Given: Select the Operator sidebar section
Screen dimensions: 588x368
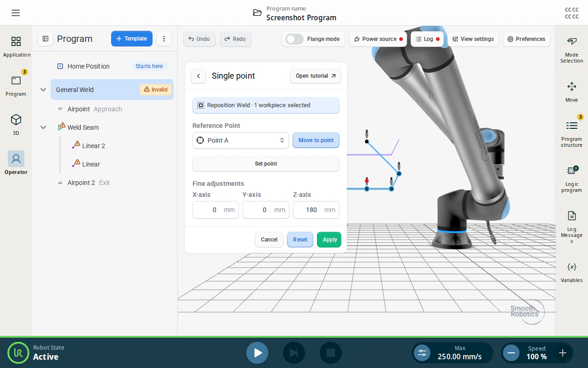Looking at the screenshot, I should [16, 163].
